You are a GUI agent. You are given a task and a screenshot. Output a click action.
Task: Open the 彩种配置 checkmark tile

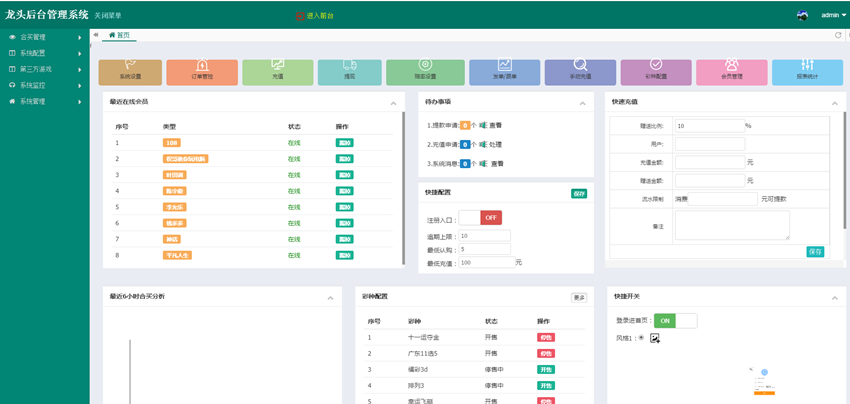655,71
